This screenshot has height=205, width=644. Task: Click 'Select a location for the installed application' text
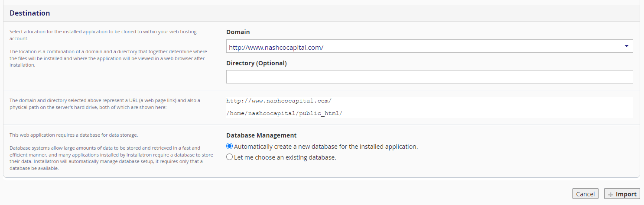coord(103,35)
